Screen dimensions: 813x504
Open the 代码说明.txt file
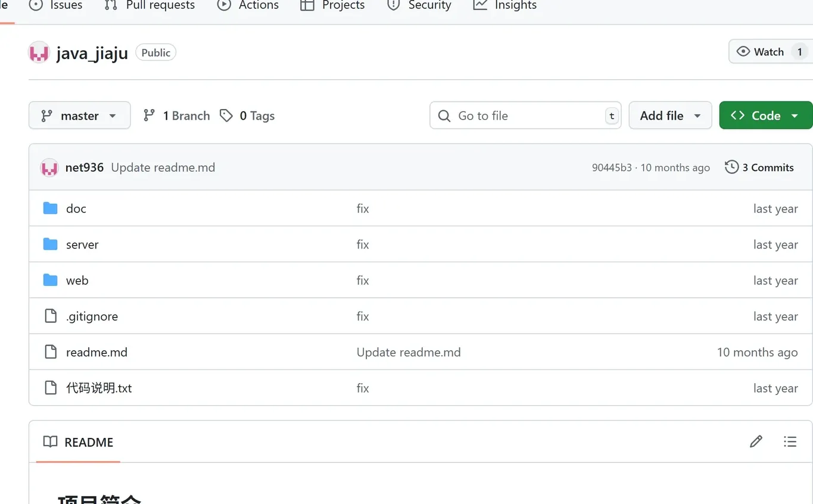click(x=99, y=388)
